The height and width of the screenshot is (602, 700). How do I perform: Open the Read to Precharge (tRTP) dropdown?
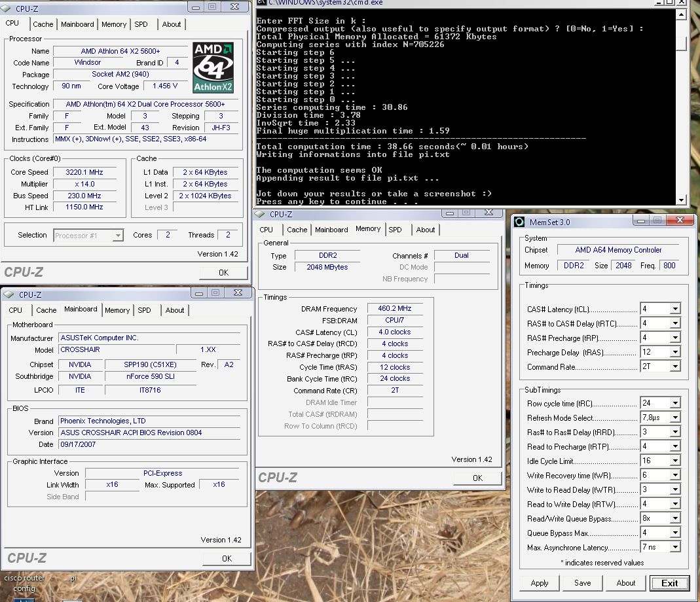(675, 446)
